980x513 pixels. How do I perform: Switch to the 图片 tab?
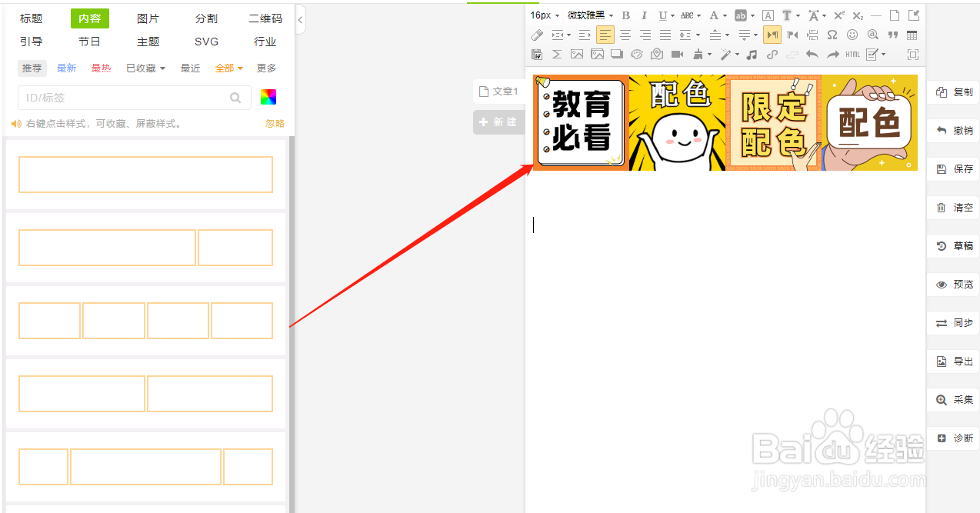point(148,18)
